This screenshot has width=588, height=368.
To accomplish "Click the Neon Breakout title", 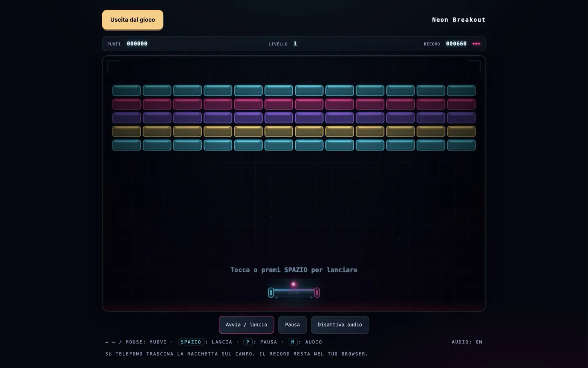I will point(459,20).
